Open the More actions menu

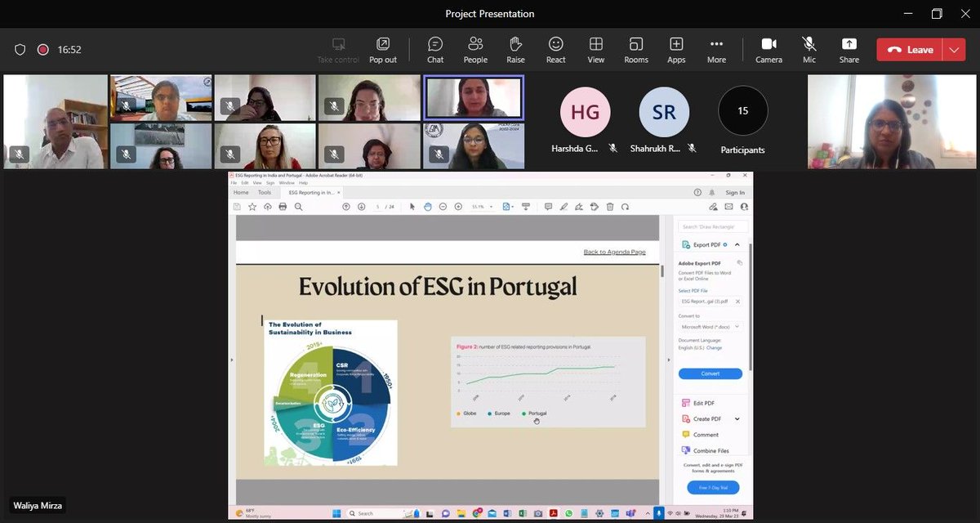[x=716, y=50]
